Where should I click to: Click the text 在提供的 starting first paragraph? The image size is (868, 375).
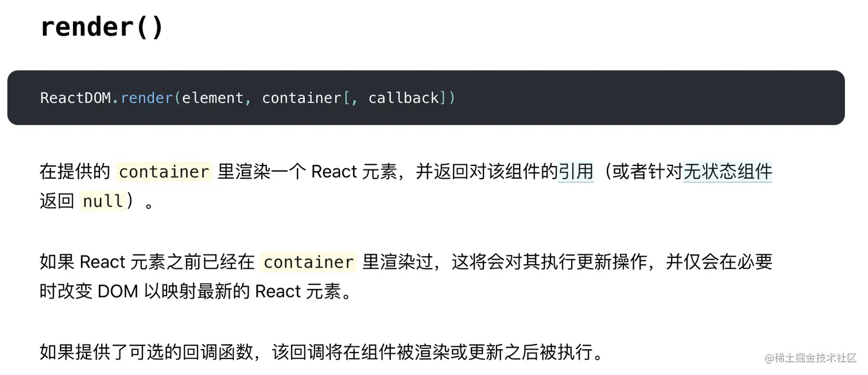[75, 172]
